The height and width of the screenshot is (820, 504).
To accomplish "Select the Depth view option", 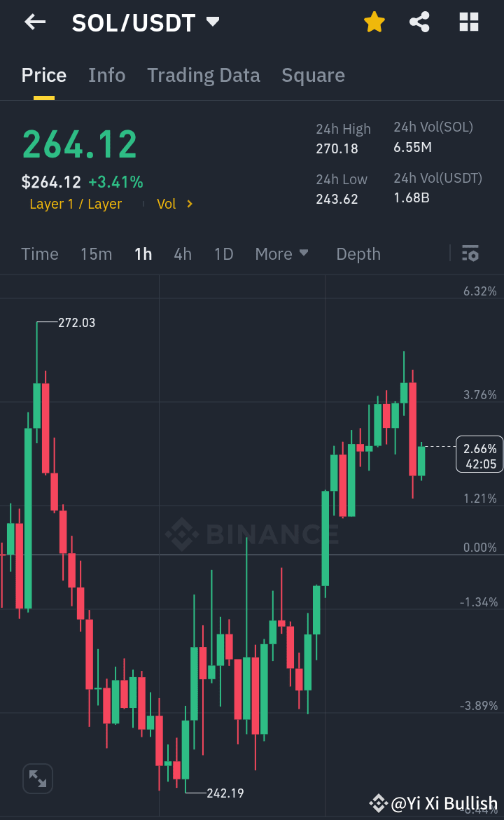I will tap(358, 253).
